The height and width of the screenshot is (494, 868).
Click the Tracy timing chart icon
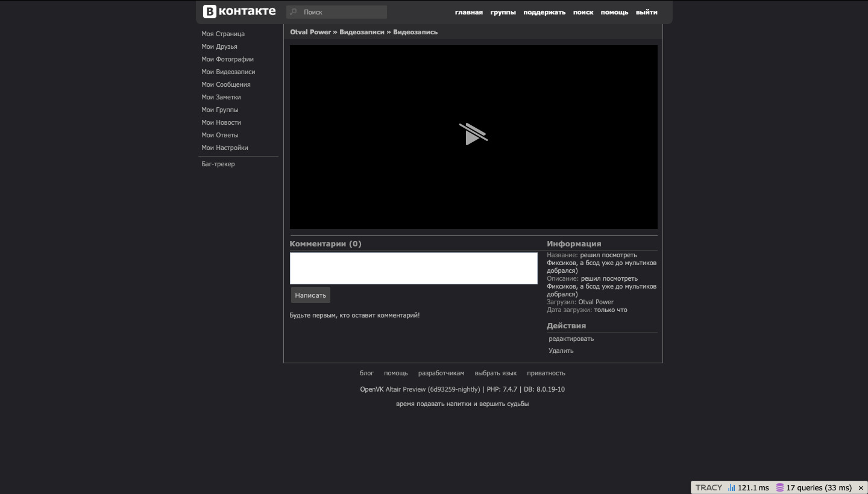pyautogui.click(x=731, y=488)
